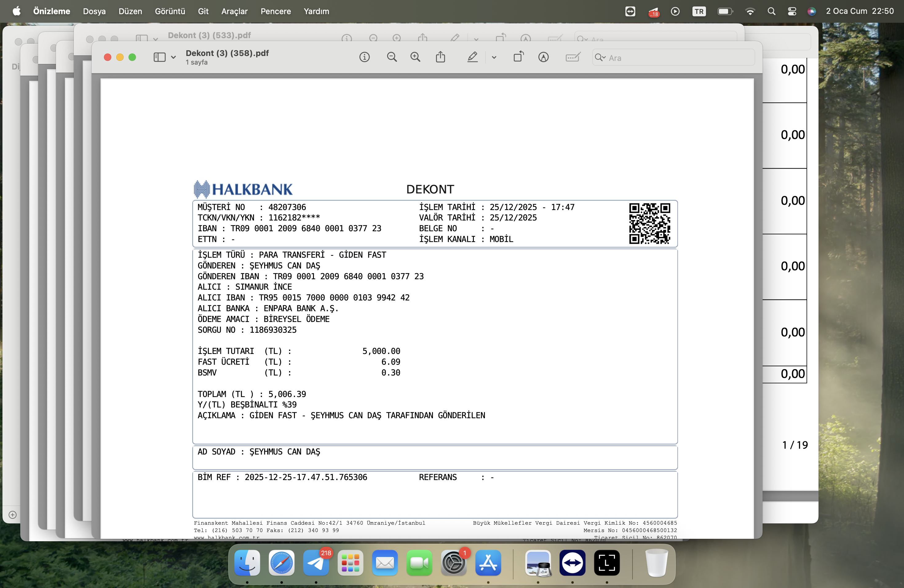Activate the highlight pen tool
Image resolution: width=904 pixels, height=588 pixels.
[473, 58]
